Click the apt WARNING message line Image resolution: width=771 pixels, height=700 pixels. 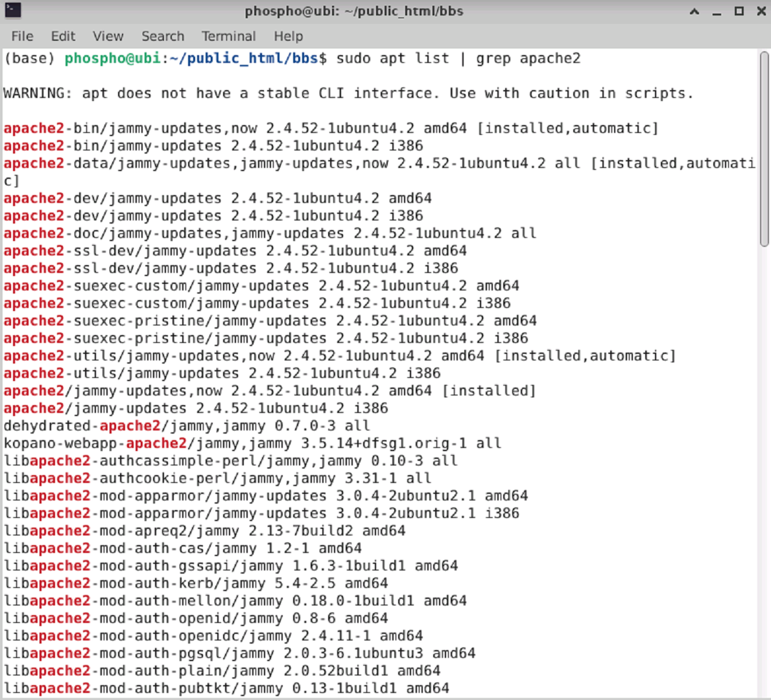348,93
